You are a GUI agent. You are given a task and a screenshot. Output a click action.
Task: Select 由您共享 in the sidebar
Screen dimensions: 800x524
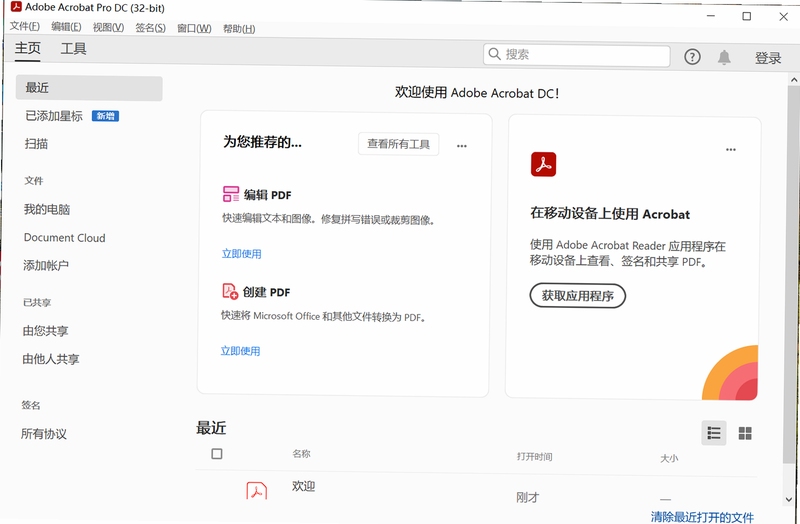45,331
